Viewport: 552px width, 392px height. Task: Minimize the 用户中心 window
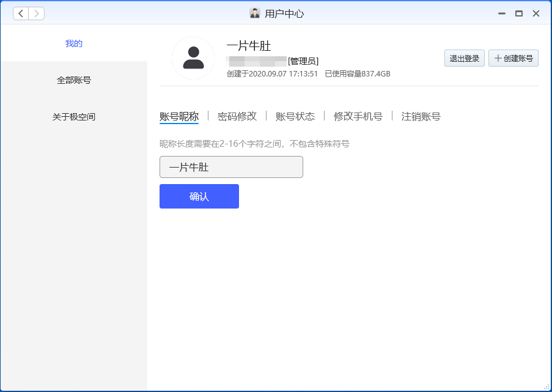click(502, 13)
